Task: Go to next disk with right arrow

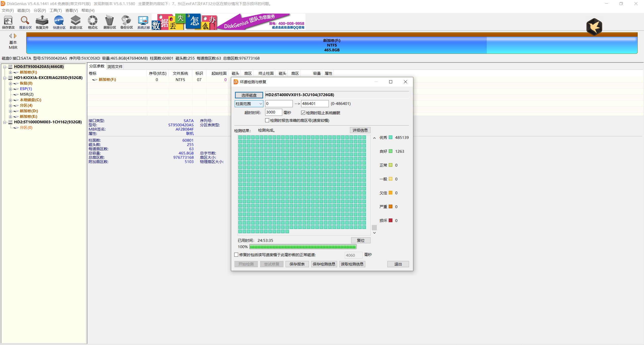Action: click(x=15, y=36)
